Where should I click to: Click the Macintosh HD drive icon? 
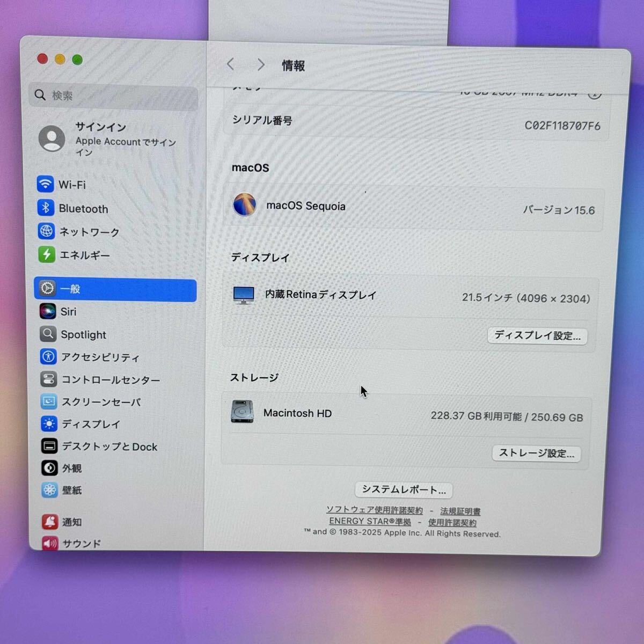tap(242, 412)
